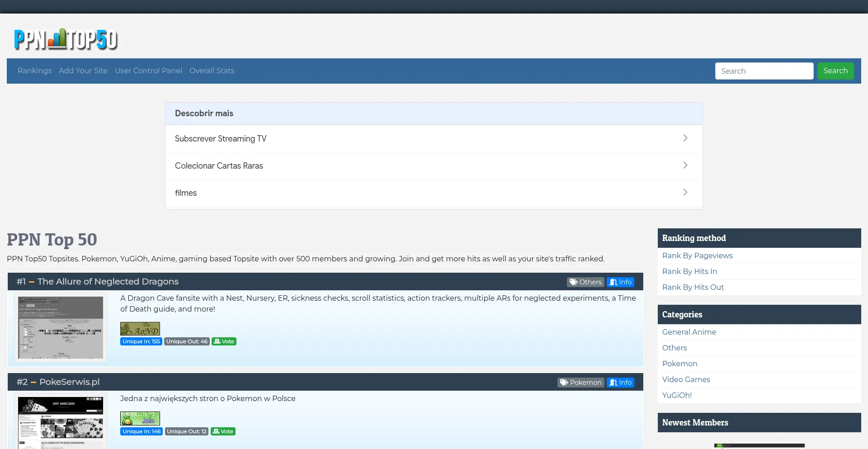The image size is (868, 449).
Task: Select Rank By Hits Out
Action: click(x=693, y=287)
